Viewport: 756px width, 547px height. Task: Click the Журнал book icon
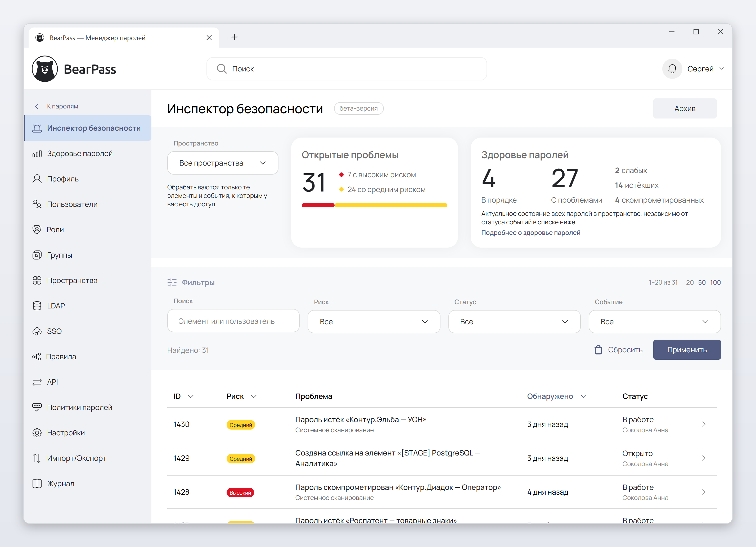click(x=37, y=483)
